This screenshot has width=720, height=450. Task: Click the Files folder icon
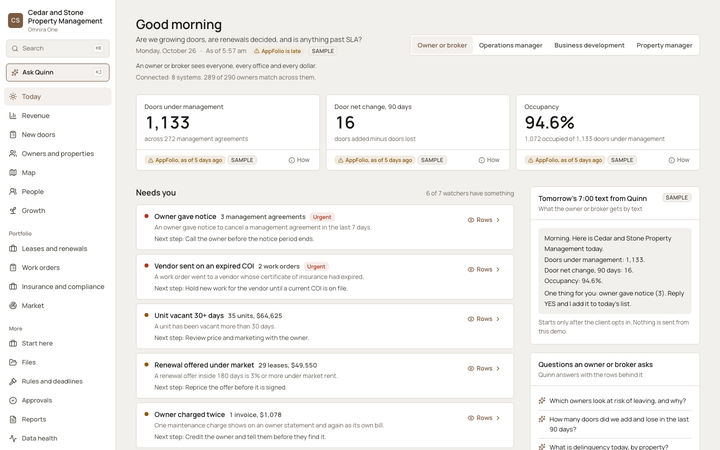[13, 362]
